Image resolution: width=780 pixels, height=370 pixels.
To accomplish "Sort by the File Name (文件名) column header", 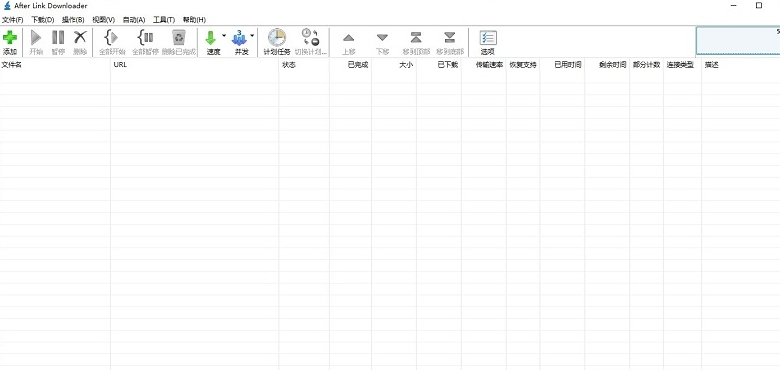I will 55,65.
